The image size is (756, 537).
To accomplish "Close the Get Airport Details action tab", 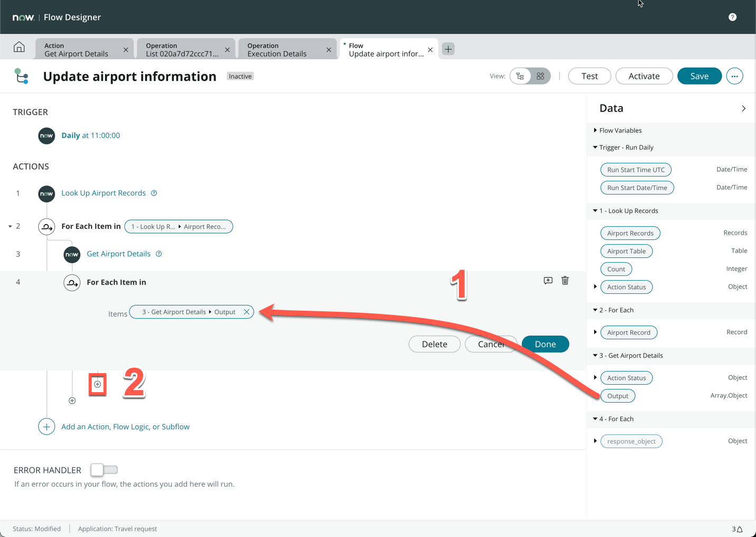I will [126, 50].
